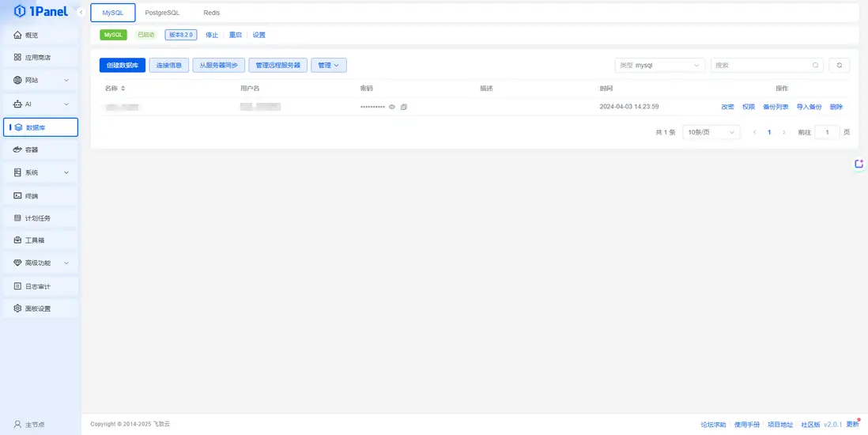
Task: Open the 应用商店 app store
Action: [40, 57]
